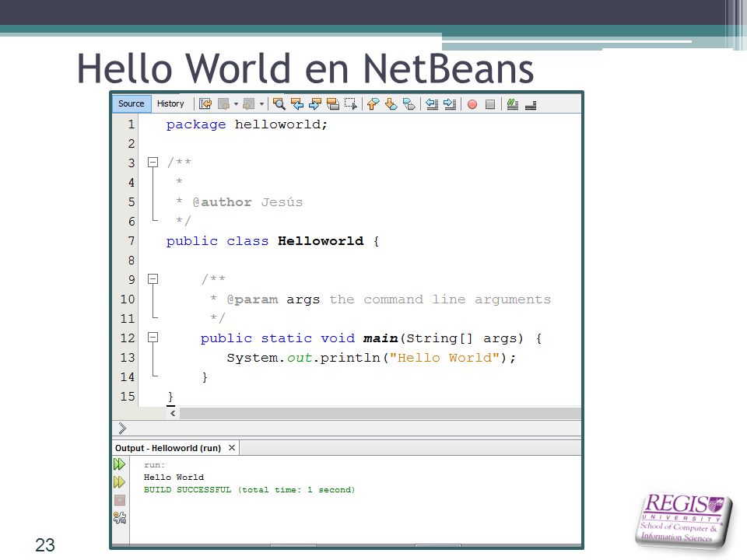Click line number 7 in gutter
This screenshot has height=560, width=747.
(132, 241)
